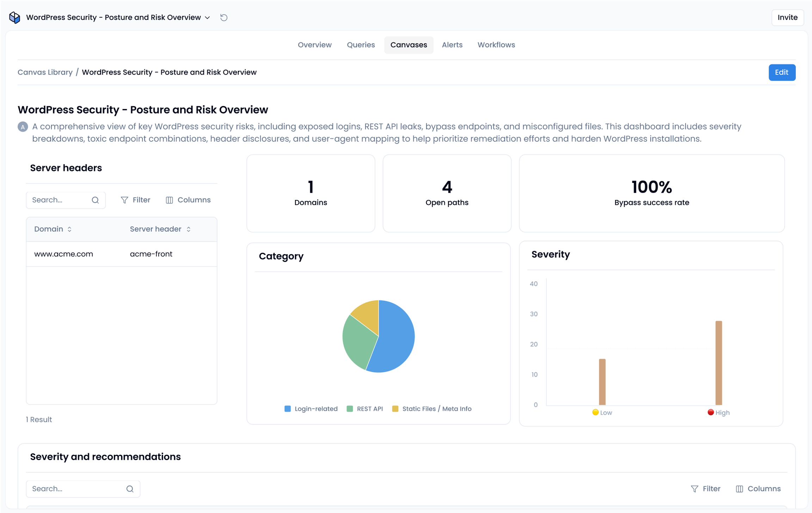The height and width of the screenshot is (513, 812).
Task: Open Columns selector in Server headers
Action: click(188, 200)
